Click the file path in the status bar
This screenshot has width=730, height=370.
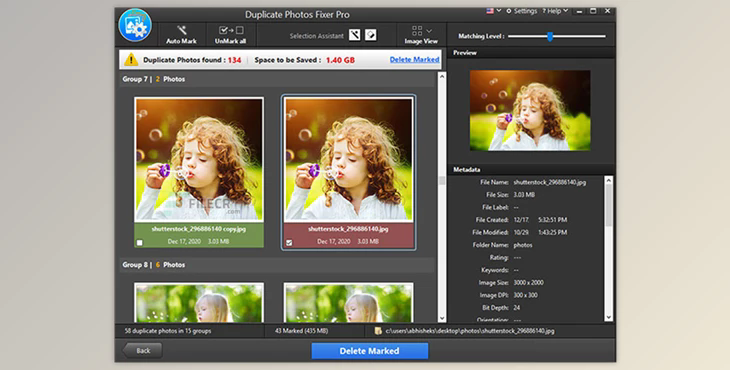click(x=470, y=331)
